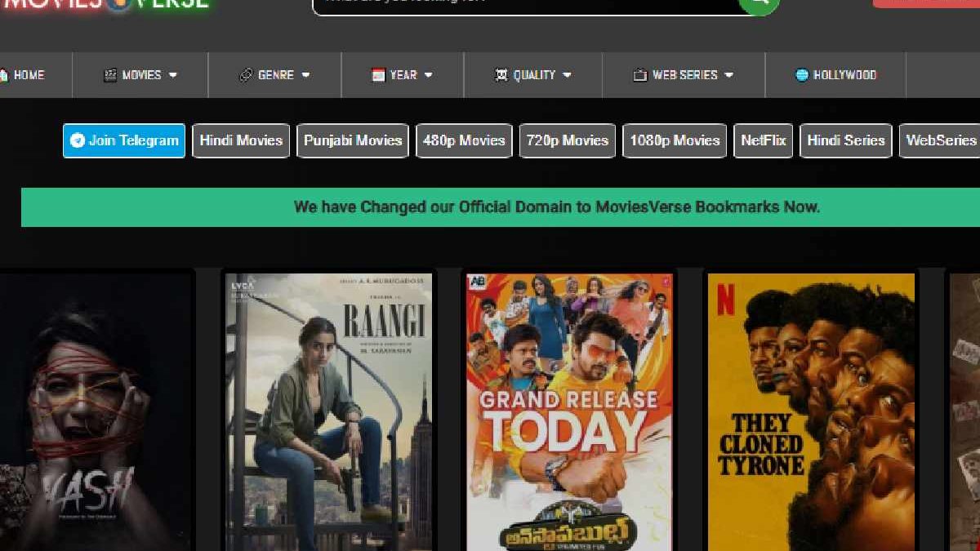The width and height of the screenshot is (980, 551).
Task: Click the home icon in navigation bar
Action: point(3,75)
